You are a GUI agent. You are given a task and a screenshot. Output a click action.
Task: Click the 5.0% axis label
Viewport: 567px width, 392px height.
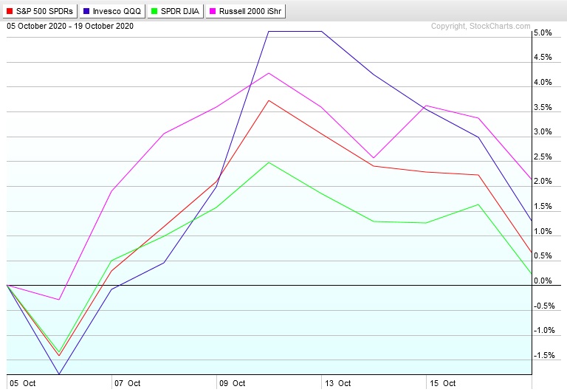pyautogui.click(x=543, y=33)
